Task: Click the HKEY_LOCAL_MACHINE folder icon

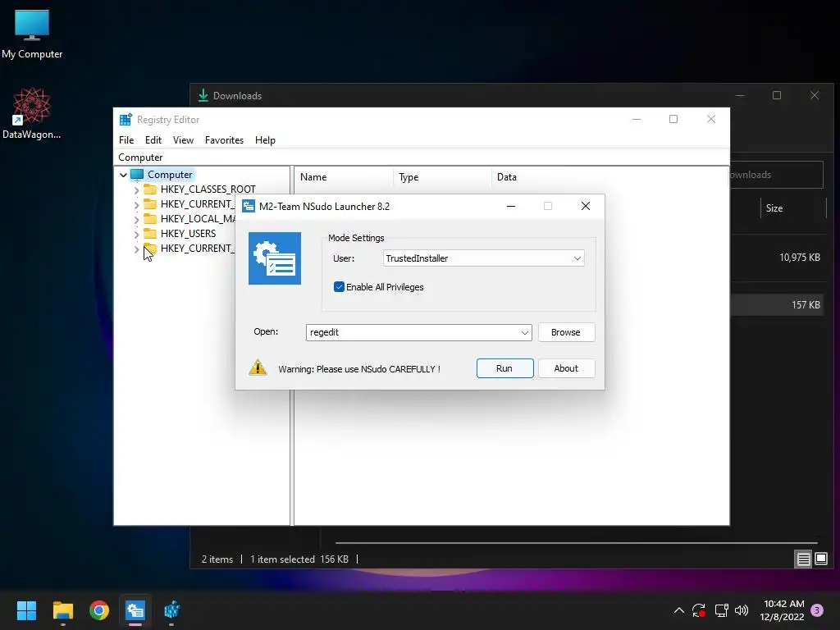Action: tap(151, 218)
